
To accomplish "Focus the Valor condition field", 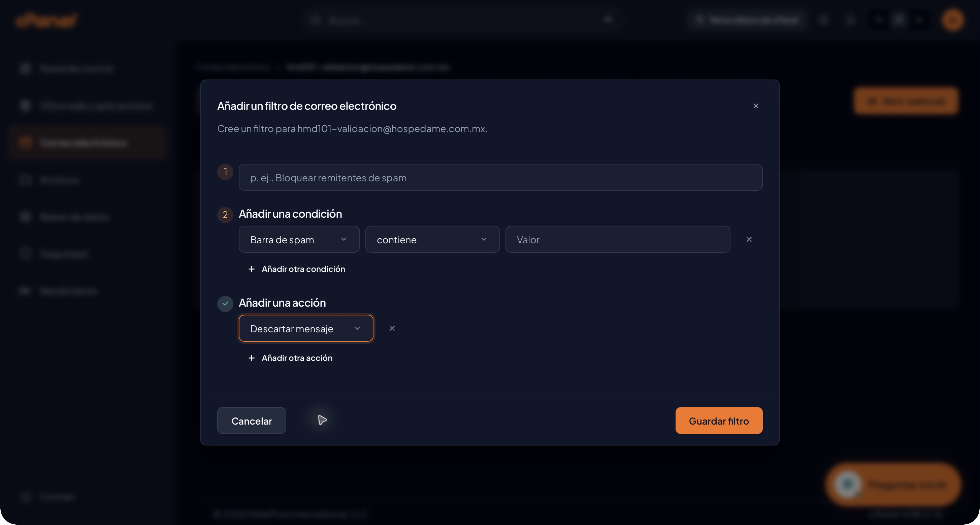I will [617, 240].
